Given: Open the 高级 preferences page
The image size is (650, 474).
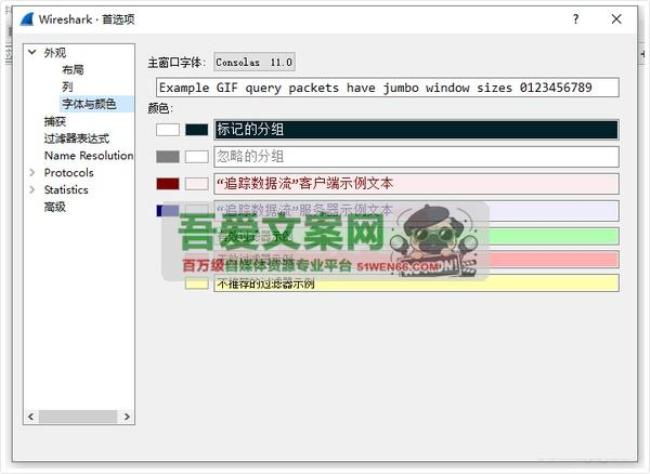Looking at the screenshot, I should coord(55,207).
